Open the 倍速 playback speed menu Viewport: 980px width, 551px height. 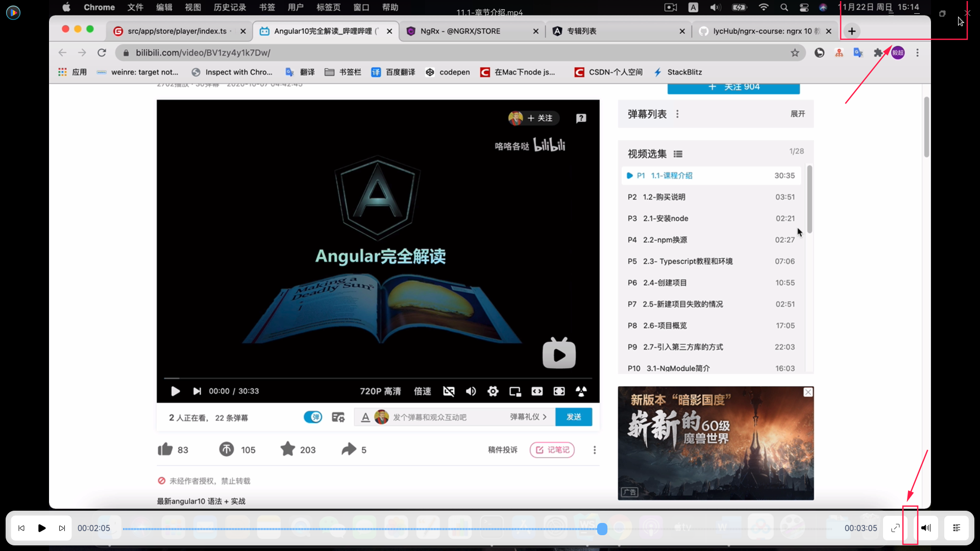(x=422, y=391)
